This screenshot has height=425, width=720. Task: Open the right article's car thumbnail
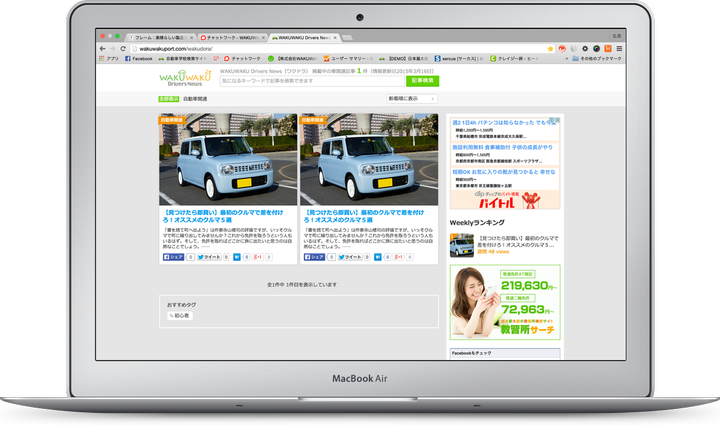pos(369,159)
